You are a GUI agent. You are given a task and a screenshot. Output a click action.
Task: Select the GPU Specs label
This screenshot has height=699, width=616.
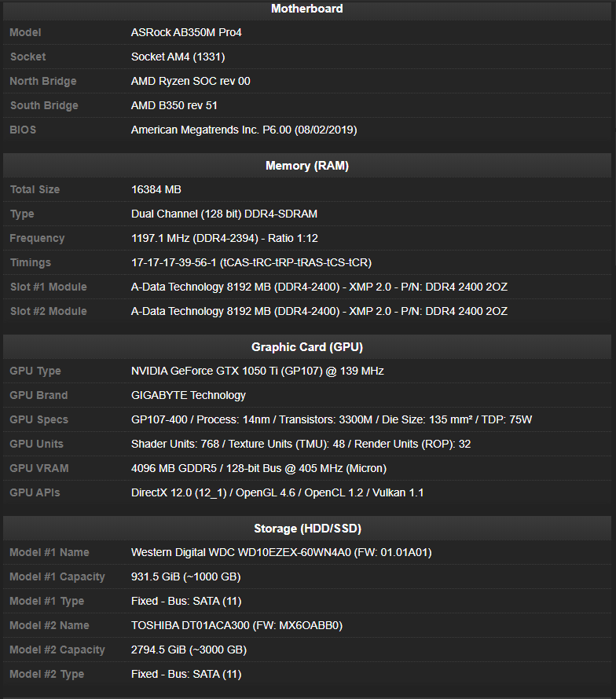coord(39,420)
